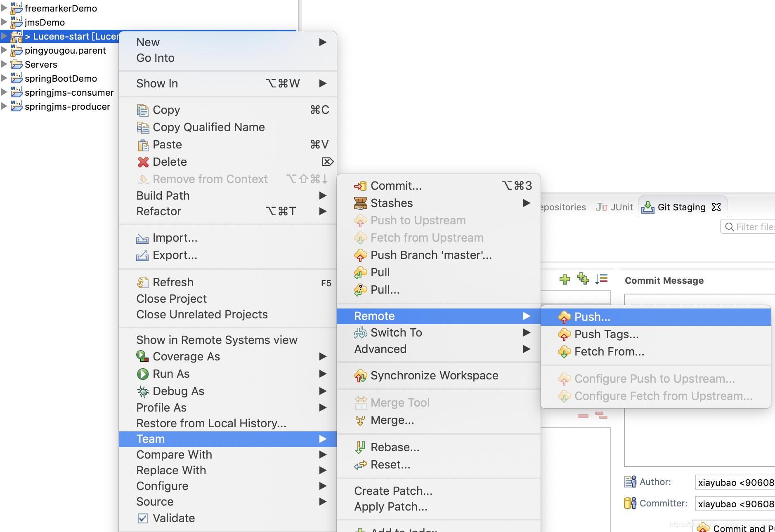Choose Show in Remote Systems view
This screenshot has height=532, width=775.
(x=228, y=340)
